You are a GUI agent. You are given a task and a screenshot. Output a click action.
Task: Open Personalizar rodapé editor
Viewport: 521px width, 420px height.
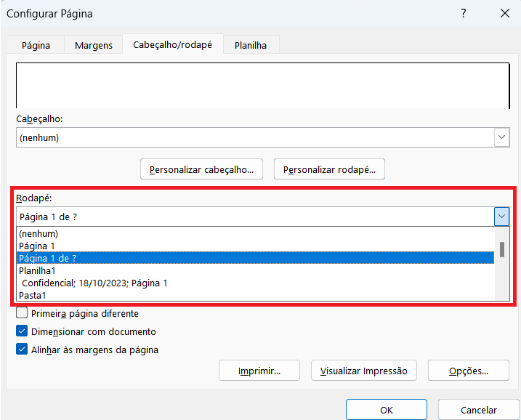click(x=329, y=170)
